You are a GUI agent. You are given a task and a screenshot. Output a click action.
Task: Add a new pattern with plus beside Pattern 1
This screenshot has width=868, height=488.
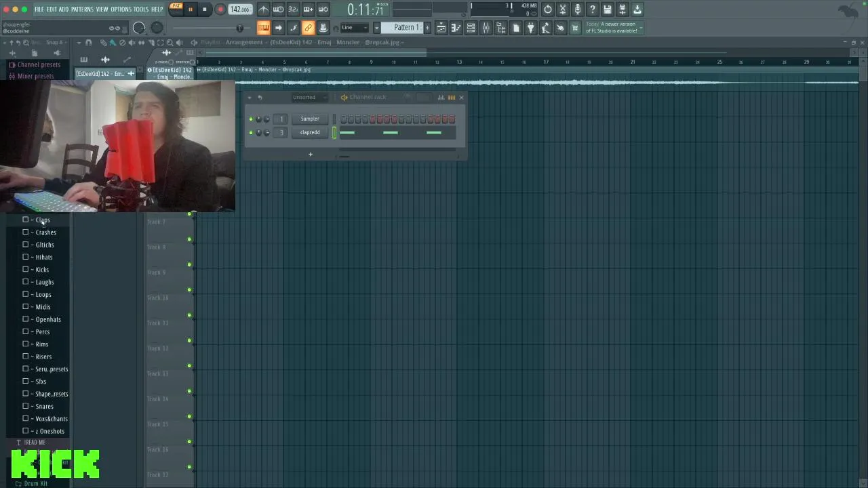point(427,28)
